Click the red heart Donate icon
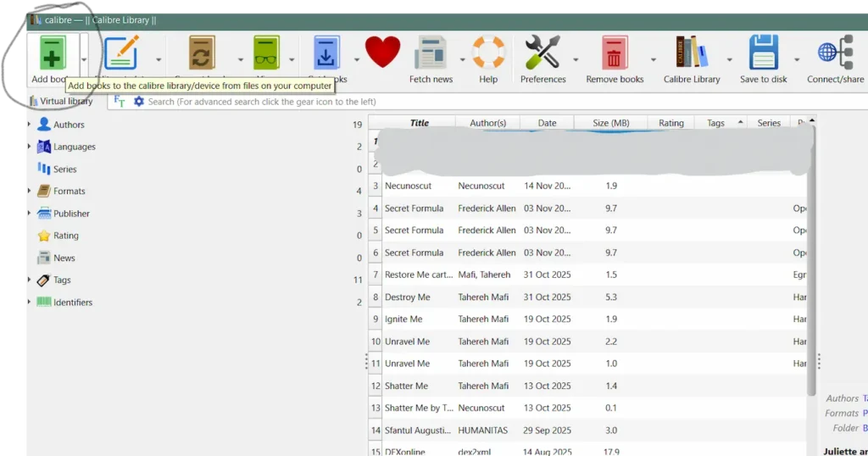This screenshot has width=868, height=456. [x=382, y=52]
